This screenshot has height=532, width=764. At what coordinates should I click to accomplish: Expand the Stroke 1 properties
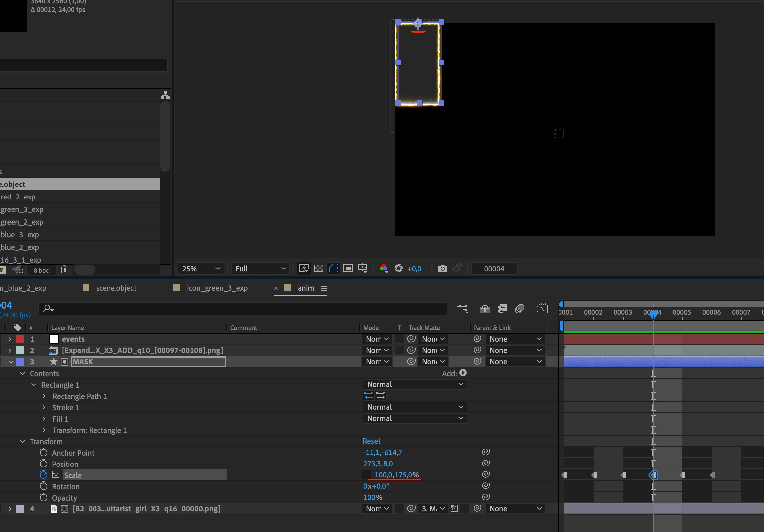[44, 407]
